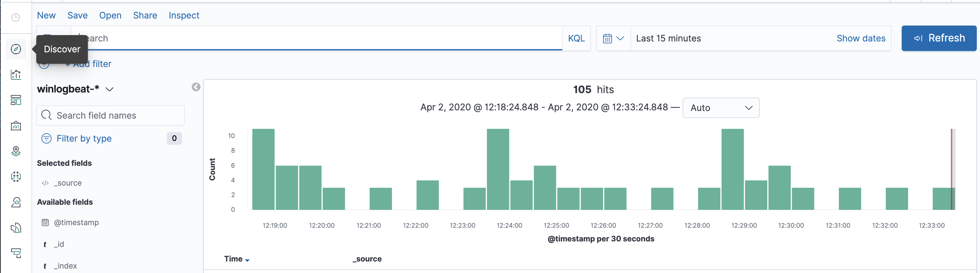Open the Recently viewed clock icon

pyautogui.click(x=16, y=18)
